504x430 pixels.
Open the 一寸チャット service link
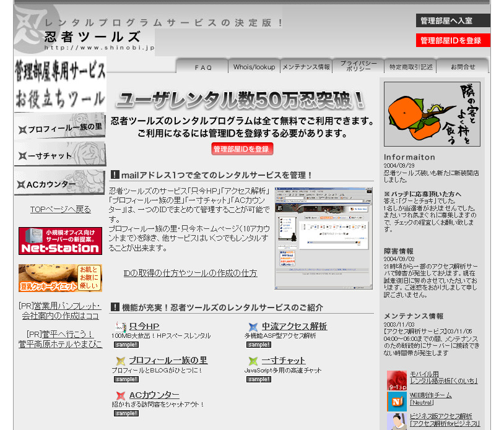tap(283, 360)
